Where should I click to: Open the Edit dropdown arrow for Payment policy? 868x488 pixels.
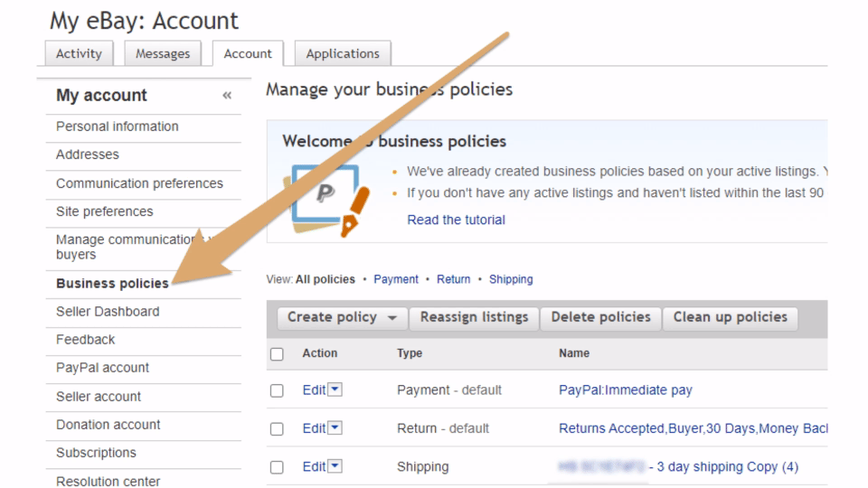(335, 390)
